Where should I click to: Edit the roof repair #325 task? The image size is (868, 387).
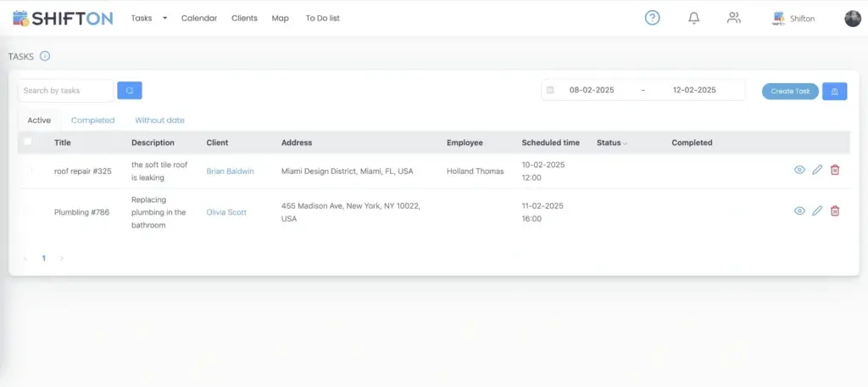click(x=817, y=171)
